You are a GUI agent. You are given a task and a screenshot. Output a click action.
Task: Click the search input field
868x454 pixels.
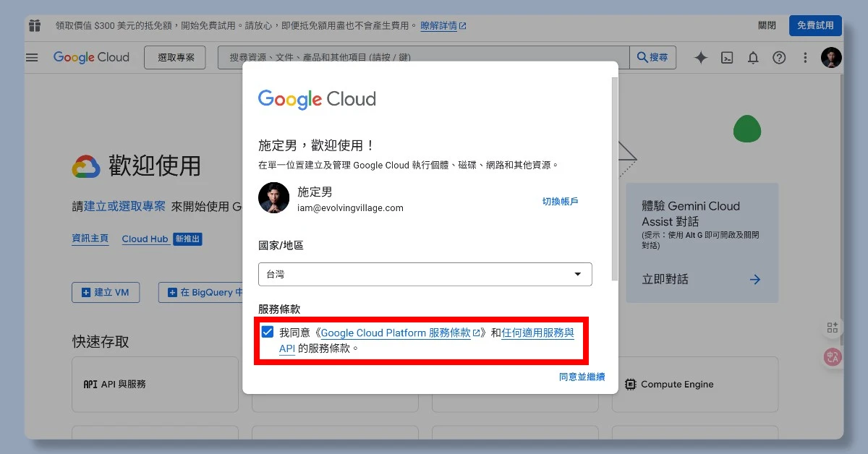click(x=423, y=58)
